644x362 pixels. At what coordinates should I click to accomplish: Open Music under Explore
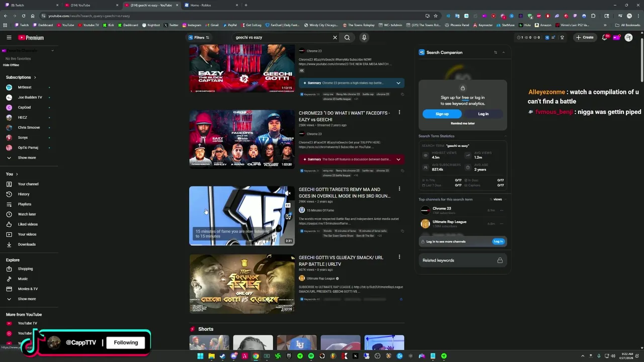coord(23,279)
